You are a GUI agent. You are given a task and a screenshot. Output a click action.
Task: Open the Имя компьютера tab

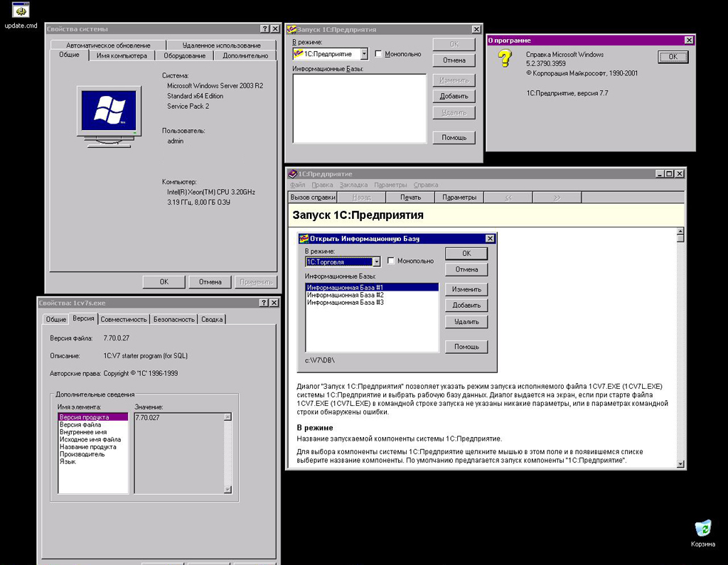[122, 55]
